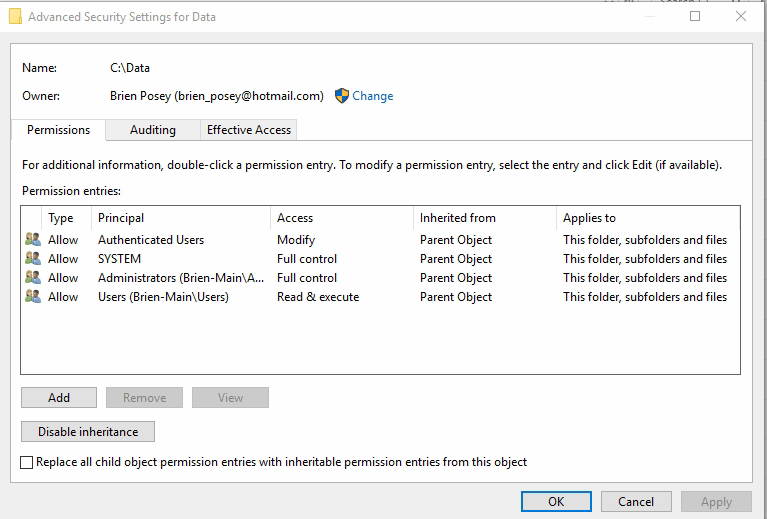The image size is (767, 519).
Task: Click the user group icon for SYSTEM entry
Action: click(33, 259)
